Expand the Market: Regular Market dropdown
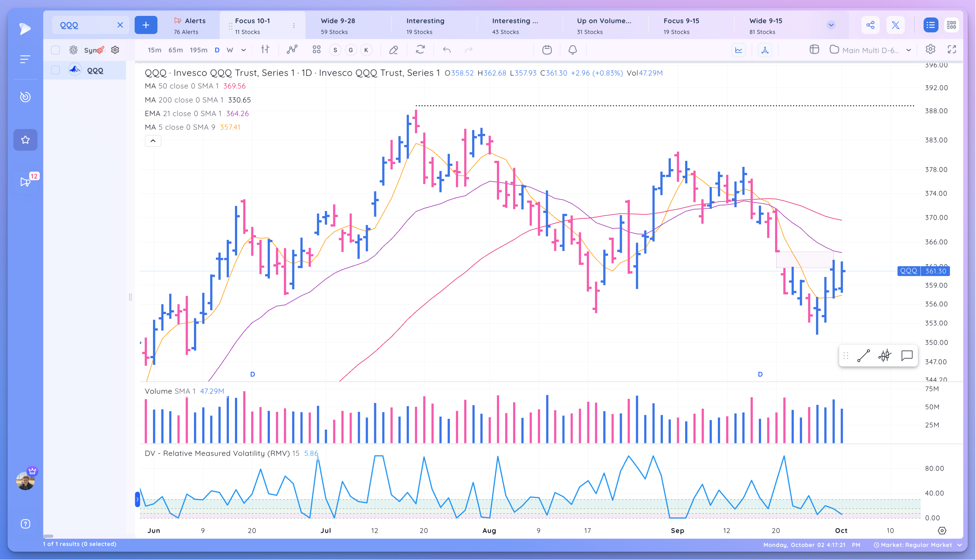Screen dimensions: 976x560 point(918,545)
